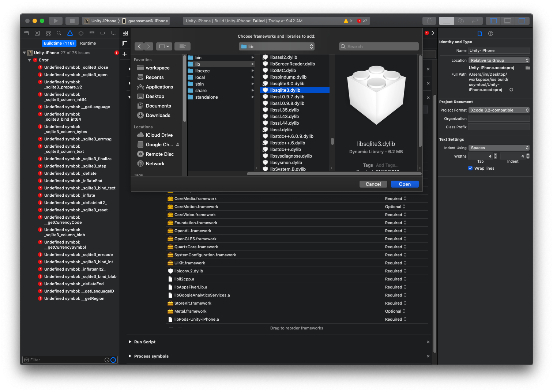This screenshot has width=553, height=392.
Task: Switch to the standard editor
Action: point(446,21)
